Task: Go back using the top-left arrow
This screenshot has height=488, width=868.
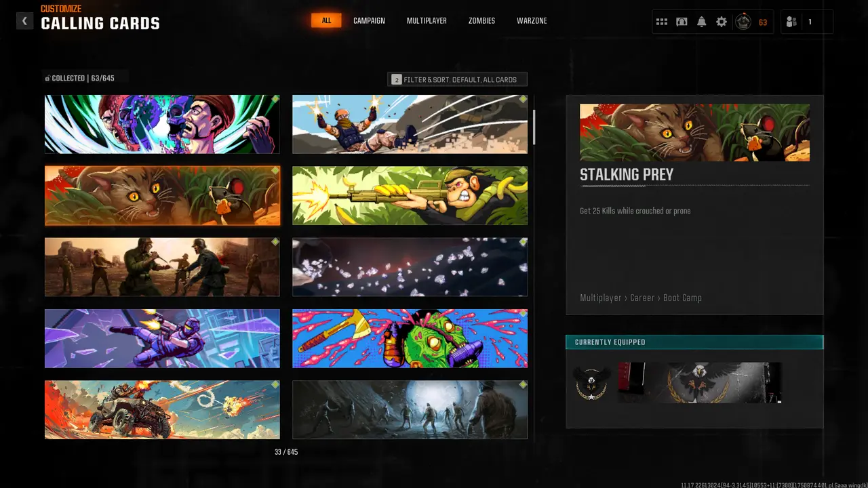Action: click(x=24, y=21)
